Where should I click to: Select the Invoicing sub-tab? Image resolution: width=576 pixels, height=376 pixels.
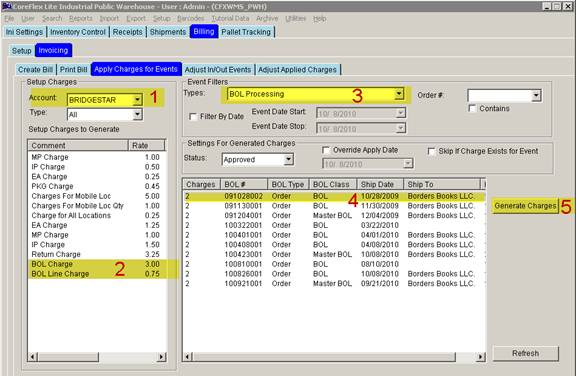tap(53, 50)
